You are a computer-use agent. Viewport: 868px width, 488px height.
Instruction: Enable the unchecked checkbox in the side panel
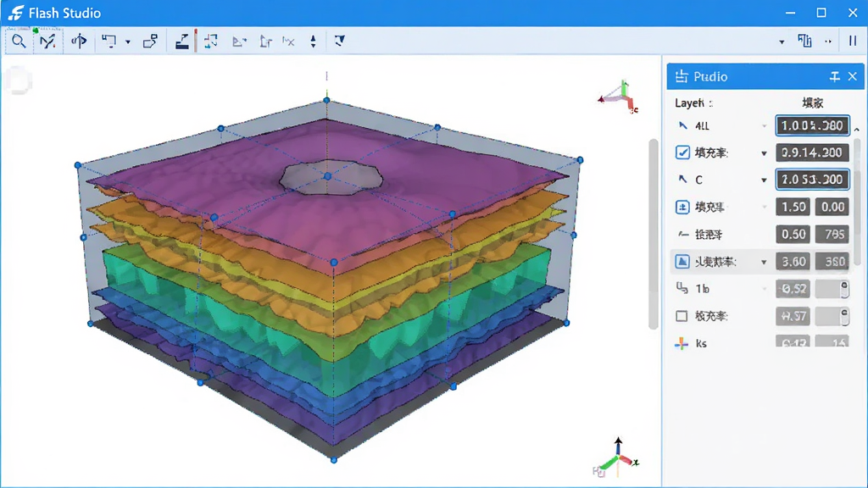(682, 316)
